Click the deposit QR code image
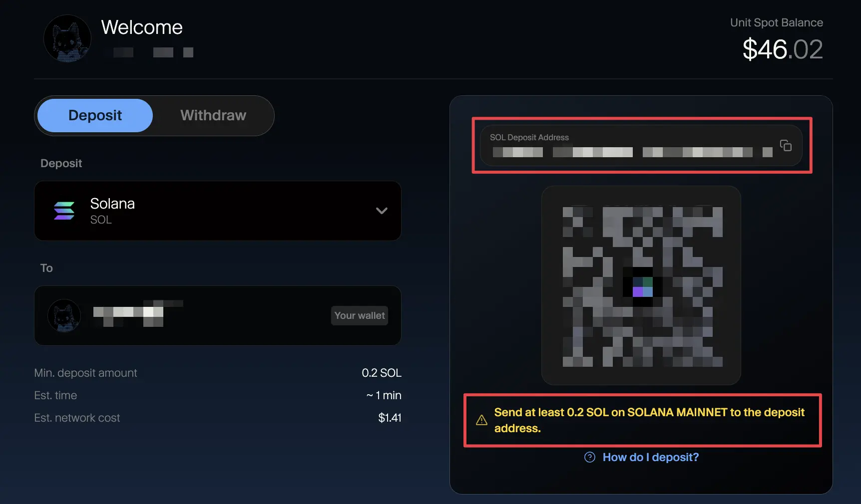Image resolution: width=861 pixels, height=504 pixels. [x=642, y=285]
